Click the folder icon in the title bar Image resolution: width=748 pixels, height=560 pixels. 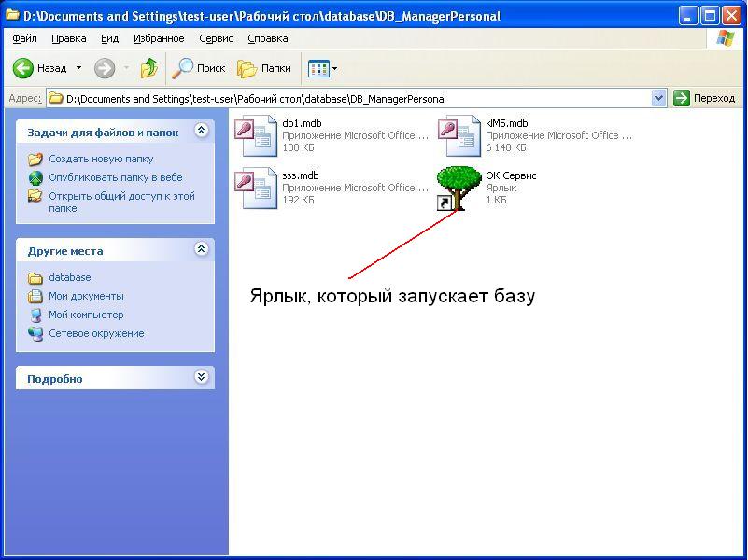12,15
